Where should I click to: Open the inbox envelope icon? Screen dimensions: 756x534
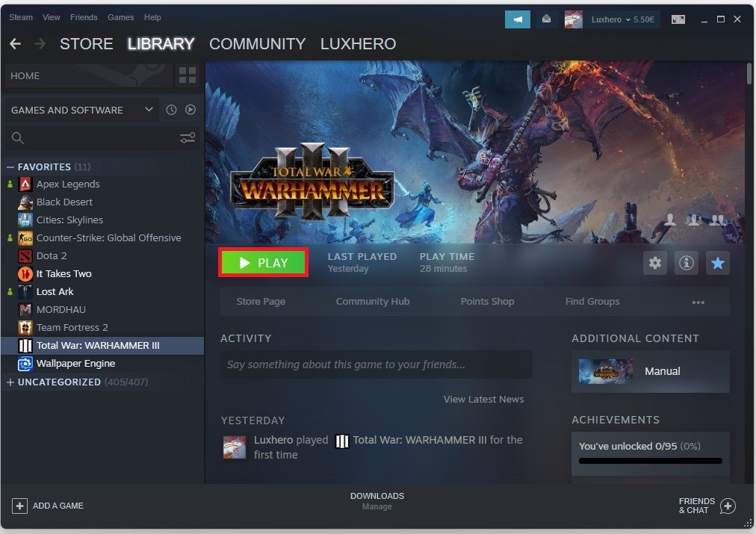546,19
